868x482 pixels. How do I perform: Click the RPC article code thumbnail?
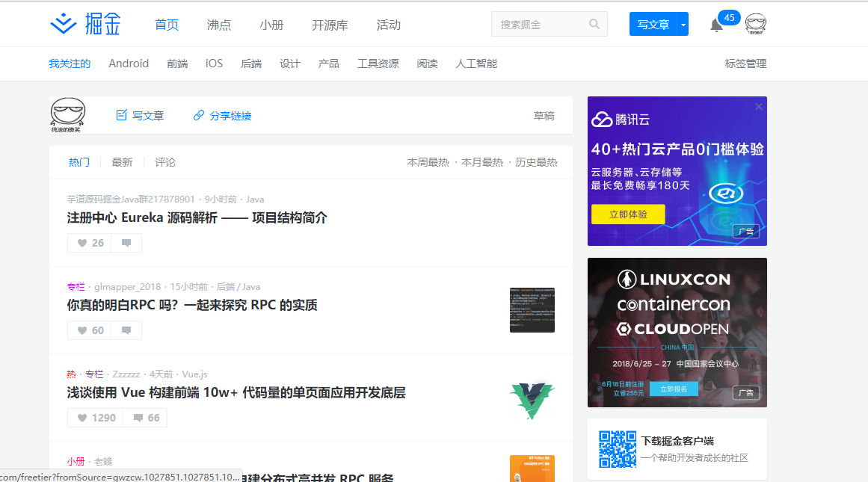[532, 310]
